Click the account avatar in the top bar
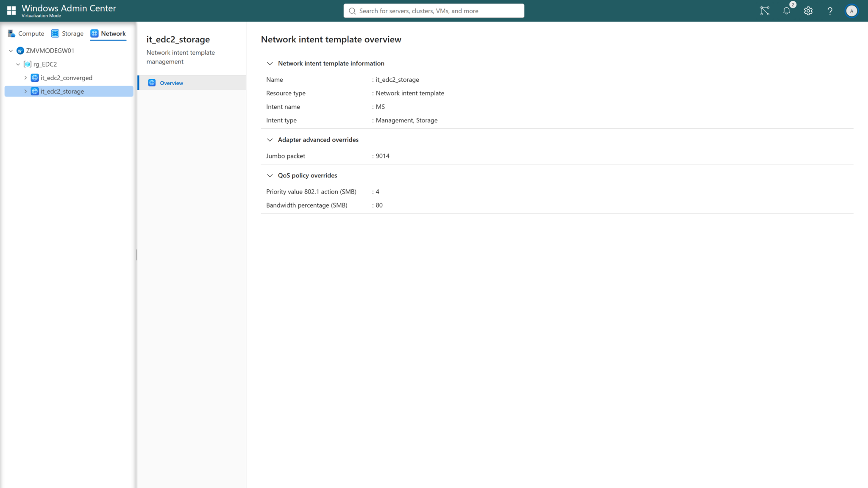The height and width of the screenshot is (488, 868). pyautogui.click(x=852, y=11)
